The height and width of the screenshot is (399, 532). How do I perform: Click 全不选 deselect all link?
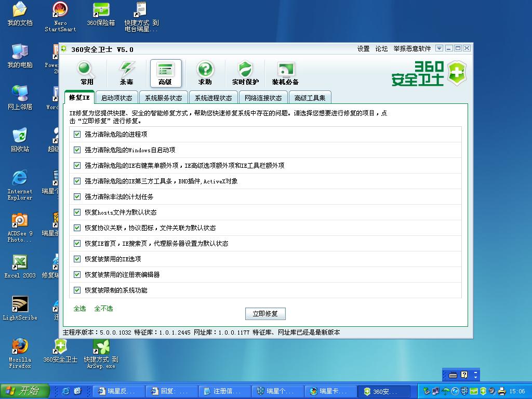click(x=103, y=309)
